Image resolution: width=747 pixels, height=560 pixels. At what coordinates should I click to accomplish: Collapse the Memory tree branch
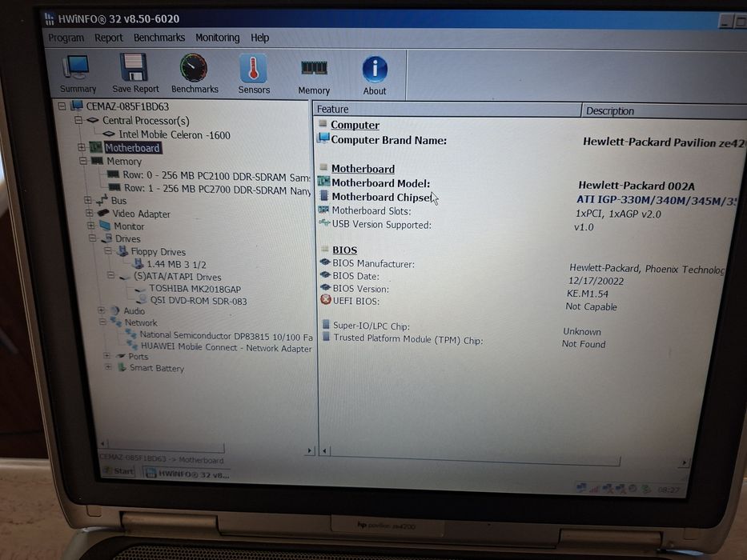pos(83,161)
